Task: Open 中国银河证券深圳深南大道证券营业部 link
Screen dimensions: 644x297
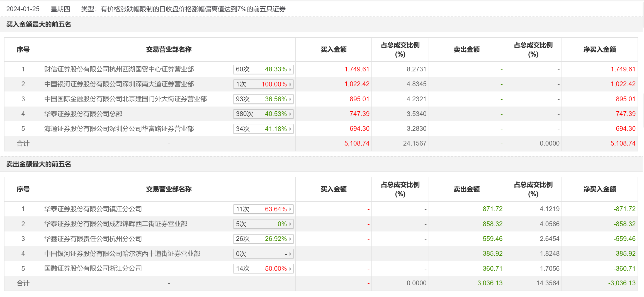Action: point(119,84)
